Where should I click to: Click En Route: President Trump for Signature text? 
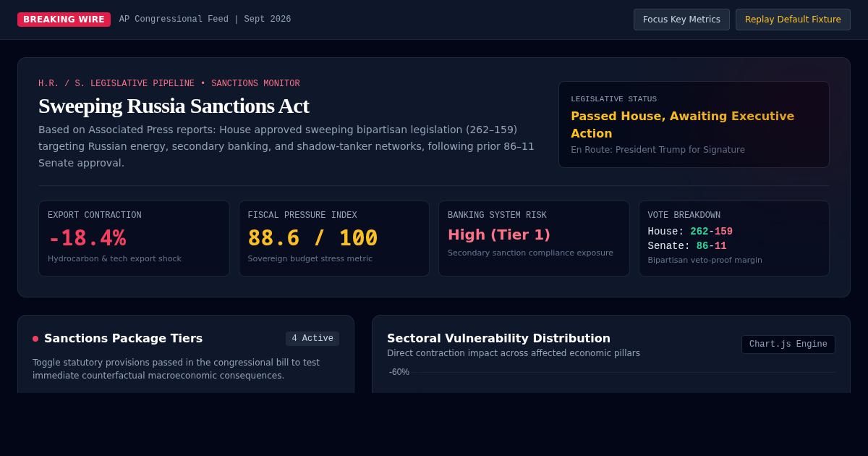(658, 150)
